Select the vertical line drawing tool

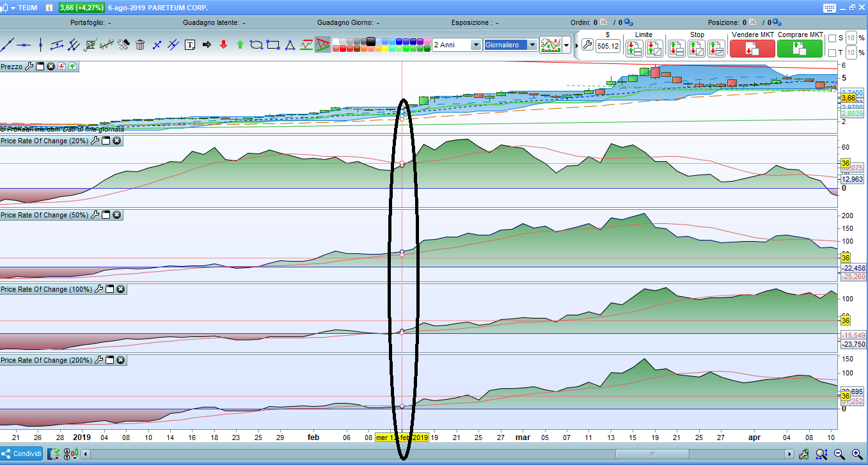[x=40, y=45]
